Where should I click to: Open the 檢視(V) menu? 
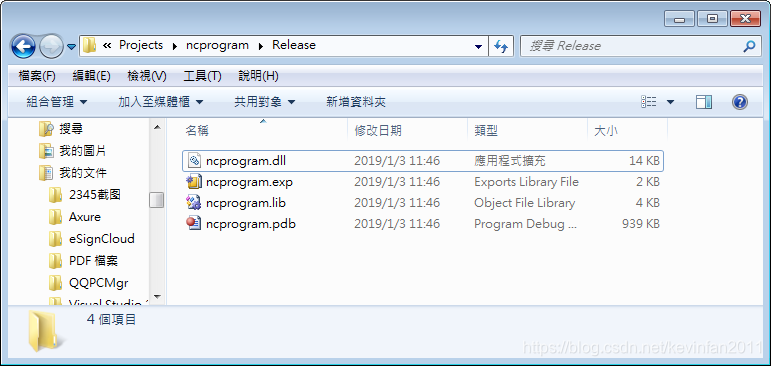(147, 76)
